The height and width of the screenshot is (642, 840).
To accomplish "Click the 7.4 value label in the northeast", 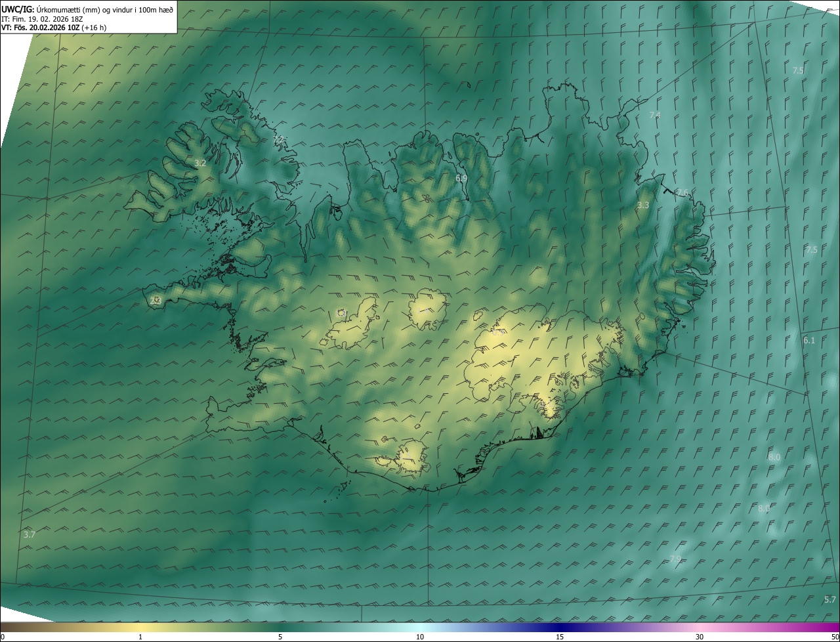I will 655,115.
